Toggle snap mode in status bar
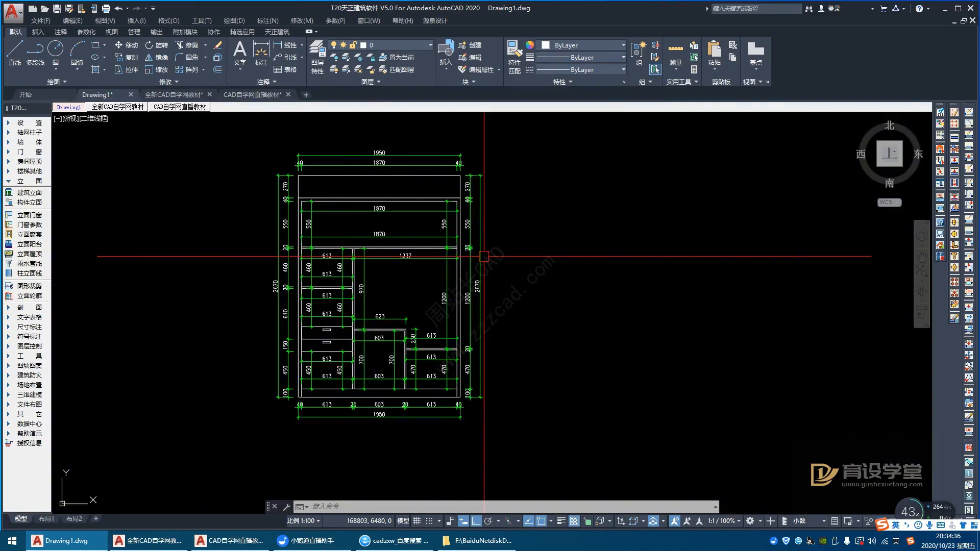Image resolution: width=980 pixels, height=551 pixels. (429, 521)
